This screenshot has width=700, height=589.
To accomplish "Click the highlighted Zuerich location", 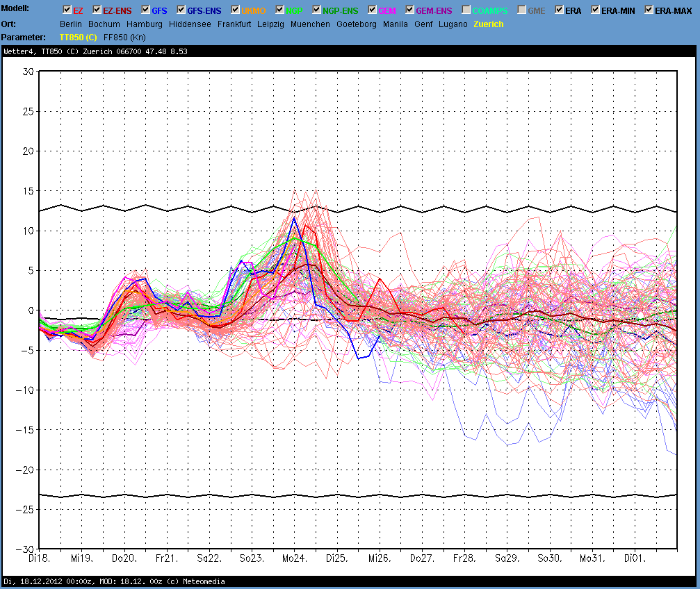I will pos(489,24).
